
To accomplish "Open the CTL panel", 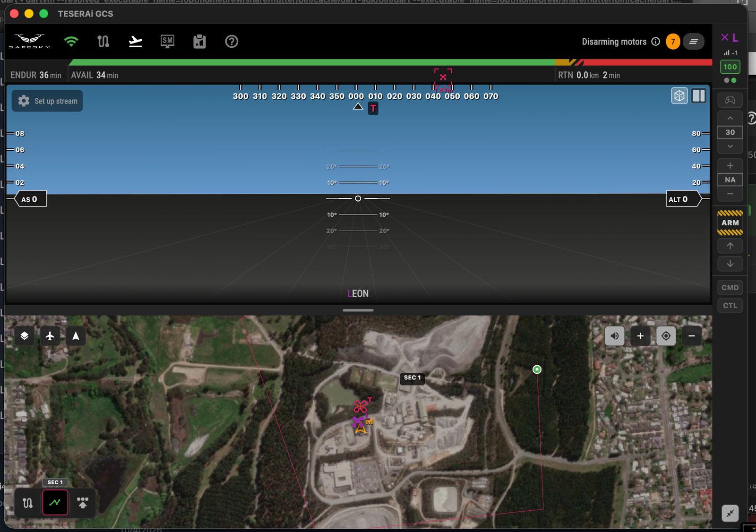I will 730,305.
